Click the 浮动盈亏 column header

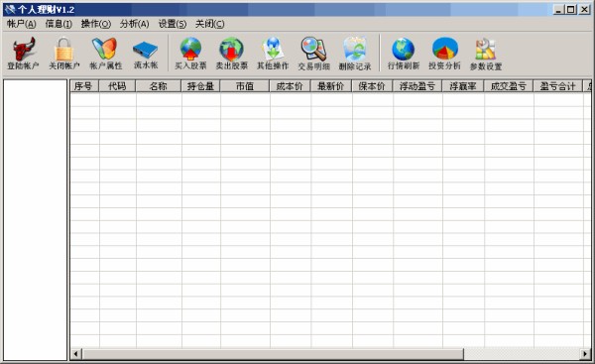tap(417, 86)
